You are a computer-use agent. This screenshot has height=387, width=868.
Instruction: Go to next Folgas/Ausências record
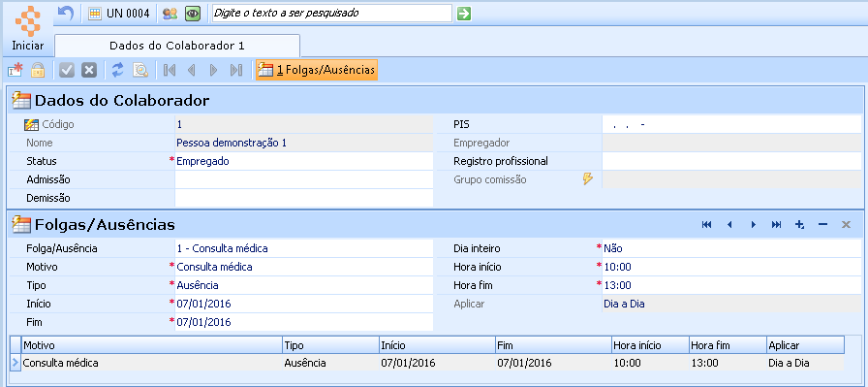(x=753, y=225)
